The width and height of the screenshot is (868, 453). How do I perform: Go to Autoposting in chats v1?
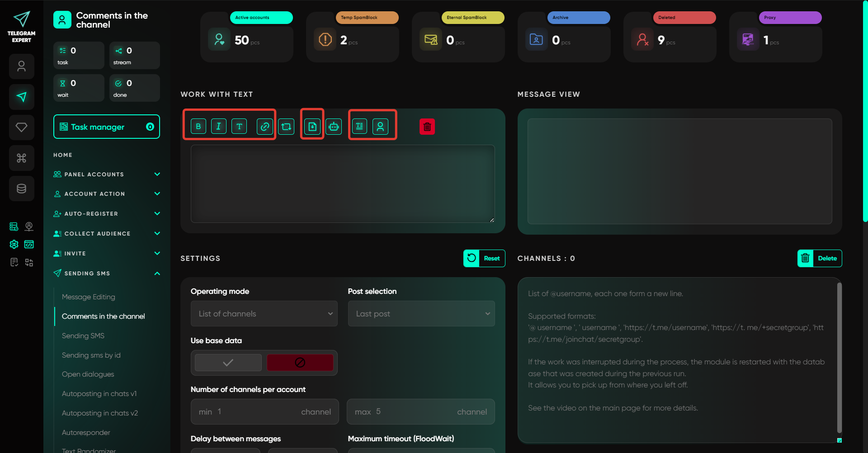pos(99,394)
